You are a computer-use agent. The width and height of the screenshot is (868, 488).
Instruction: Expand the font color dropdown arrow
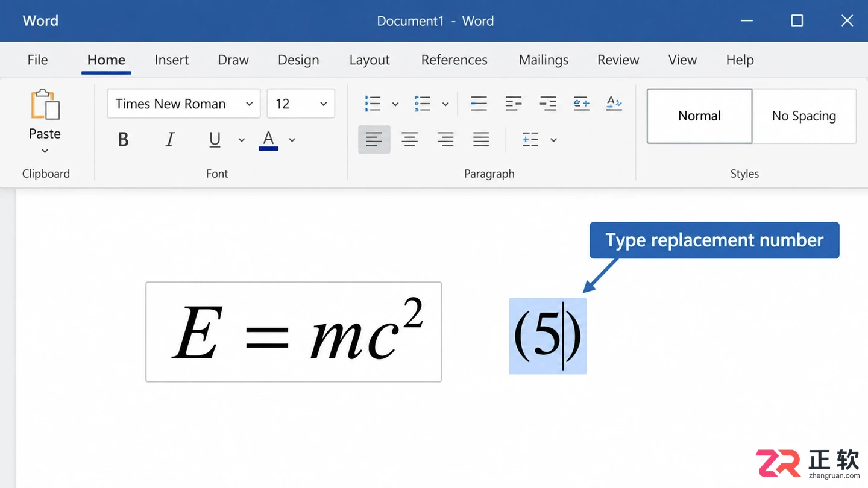292,140
